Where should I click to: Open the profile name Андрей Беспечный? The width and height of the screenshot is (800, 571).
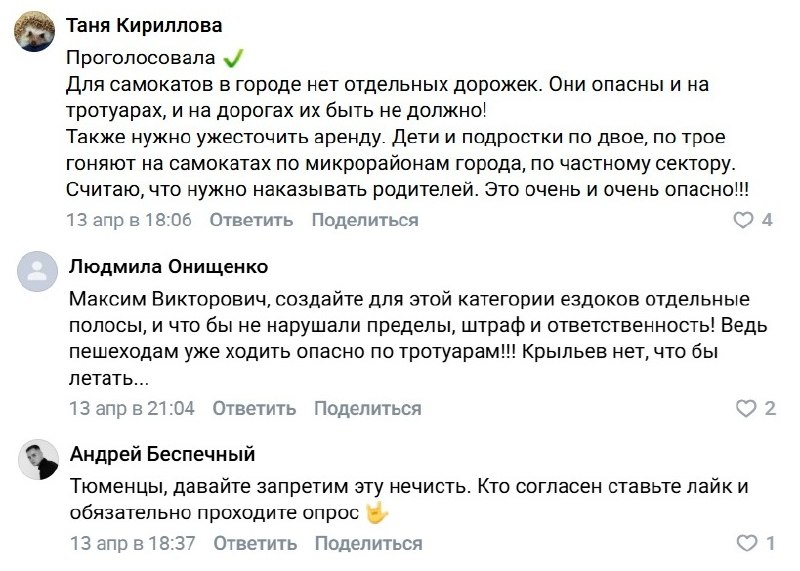(x=162, y=454)
